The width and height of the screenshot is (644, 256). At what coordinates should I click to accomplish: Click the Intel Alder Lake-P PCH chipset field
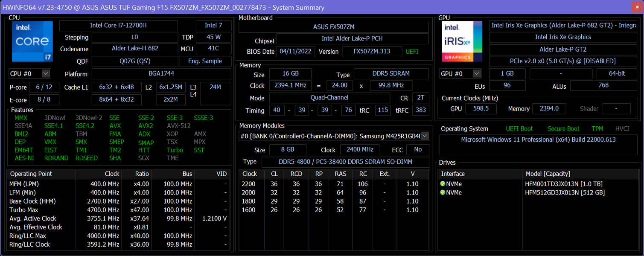353,39
